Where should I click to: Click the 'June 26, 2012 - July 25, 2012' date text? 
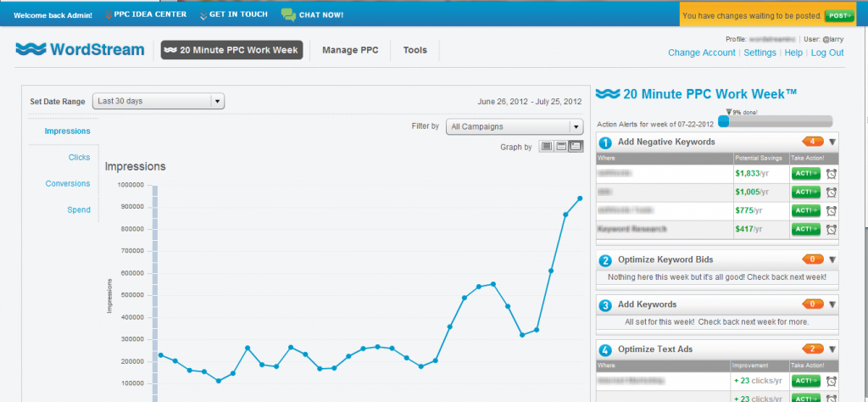tap(529, 102)
